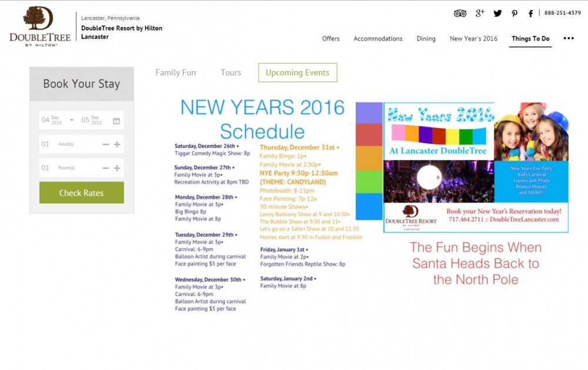Decrease adults with the minus icon
The width and height of the screenshot is (588, 370).
click(106, 144)
